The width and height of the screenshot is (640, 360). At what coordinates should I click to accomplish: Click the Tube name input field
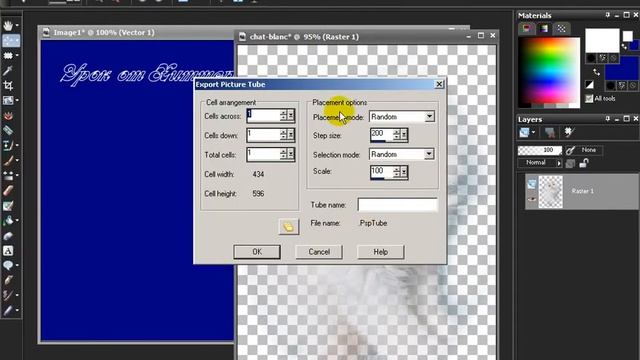398,205
